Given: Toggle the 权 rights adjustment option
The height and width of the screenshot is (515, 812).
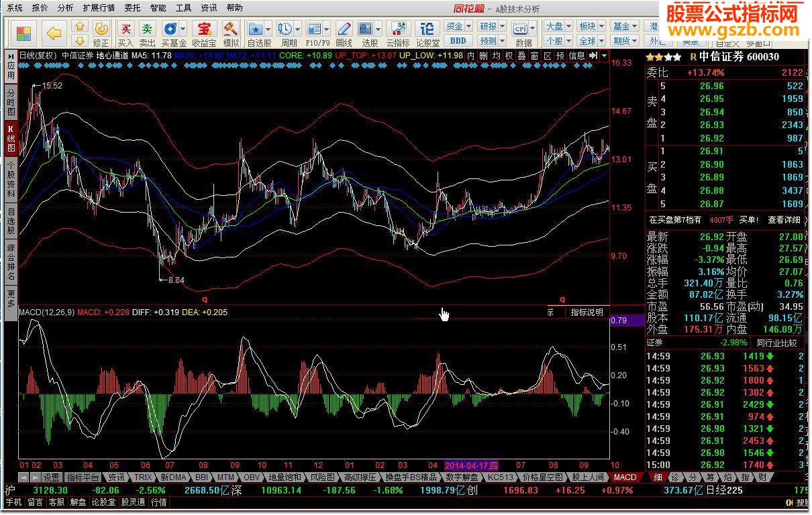Looking at the screenshot, I should [x=509, y=56].
